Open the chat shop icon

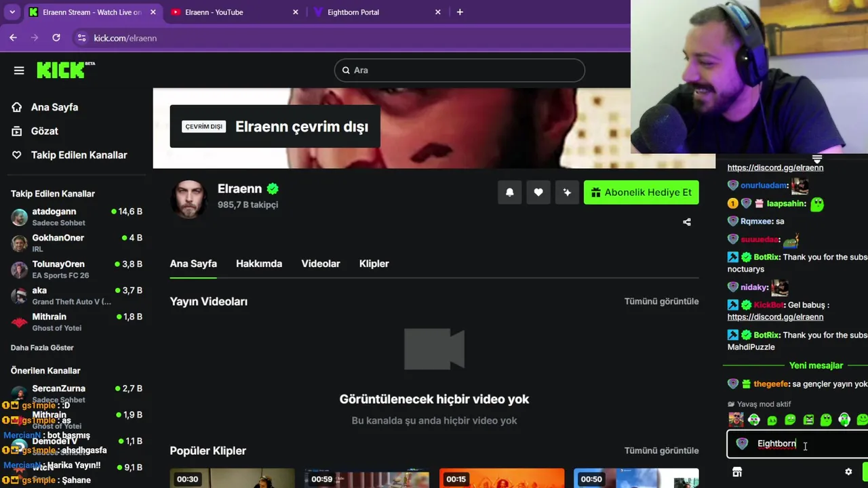click(x=737, y=472)
